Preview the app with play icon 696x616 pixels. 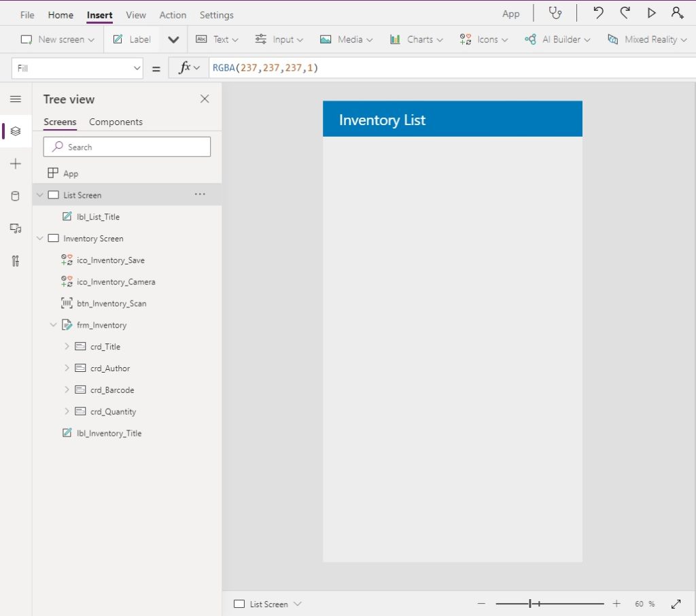click(651, 13)
